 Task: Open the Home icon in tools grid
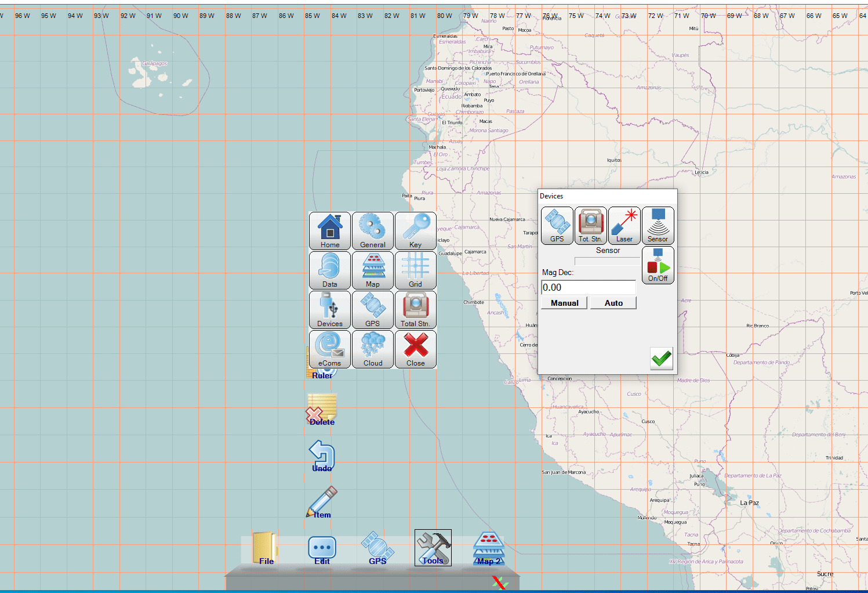(x=330, y=230)
